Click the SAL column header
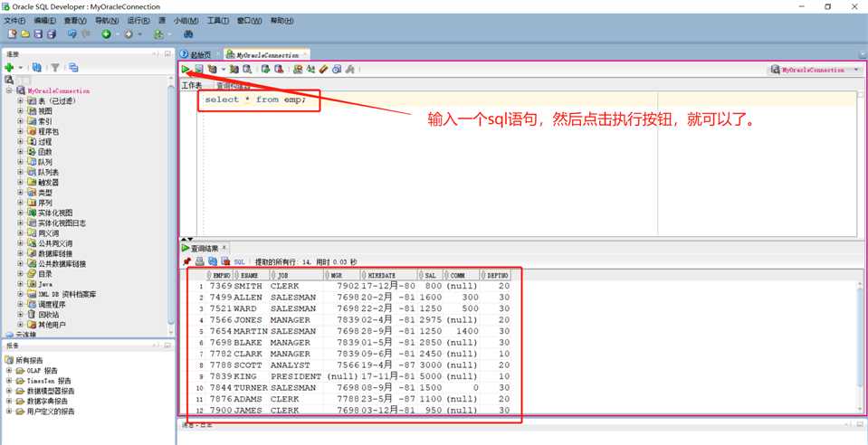This screenshot has width=868, height=445. tap(431, 275)
